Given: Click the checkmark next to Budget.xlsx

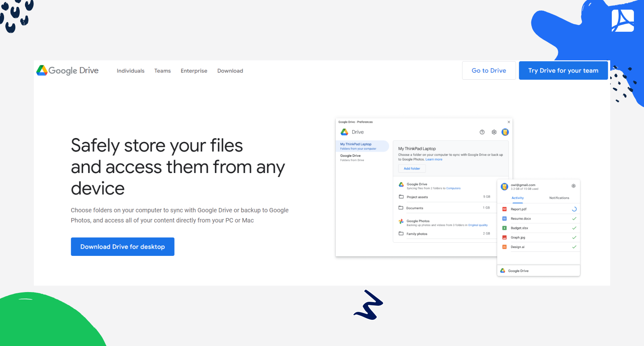Looking at the screenshot, I should [574, 228].
